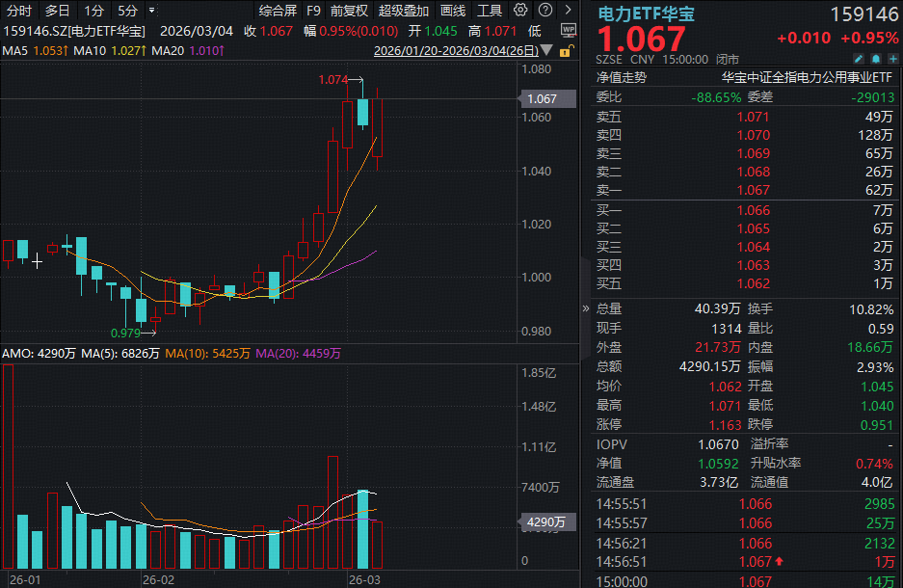903x588 pixels.
Task: Set a price alert with the bell icon
Action: (877, 60)
